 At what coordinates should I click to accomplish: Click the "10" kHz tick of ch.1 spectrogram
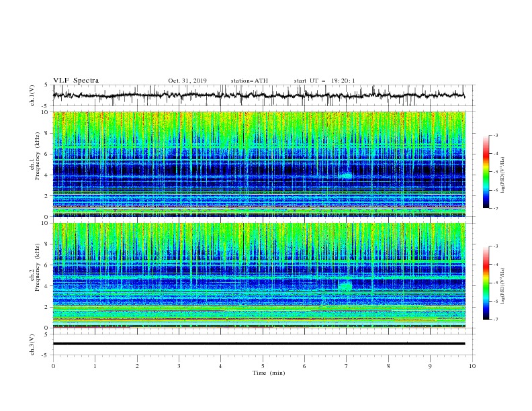click(45, 112)
